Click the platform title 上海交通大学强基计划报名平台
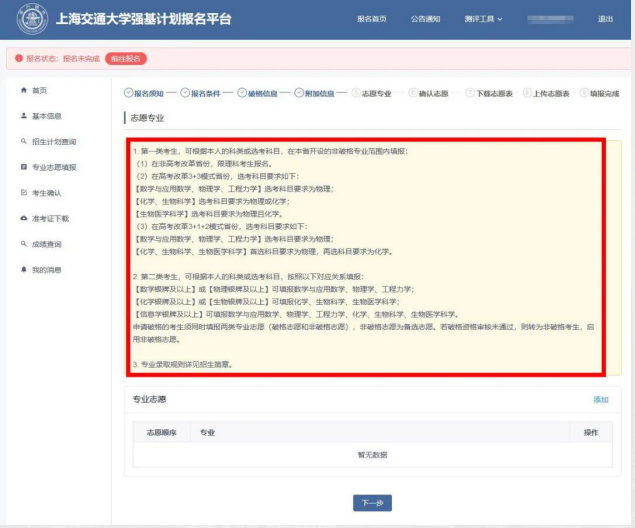The height and width of the screenshot is (528, 635). coord(143,19)
